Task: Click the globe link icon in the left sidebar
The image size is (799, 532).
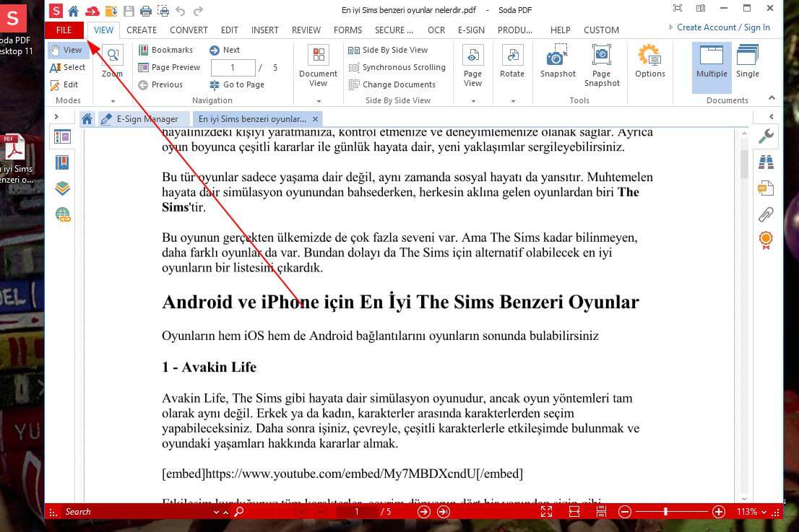Action: tap(63, 215)
